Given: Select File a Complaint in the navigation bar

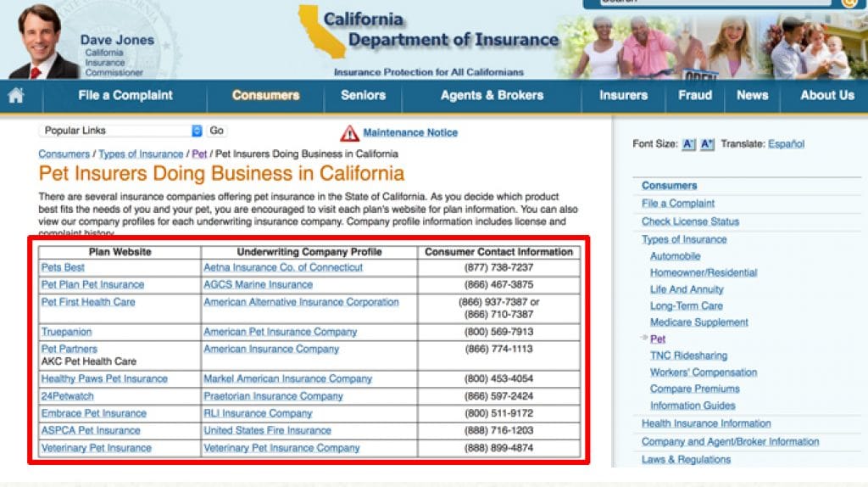Looking at the screenshot, I should tap(125, 95).
